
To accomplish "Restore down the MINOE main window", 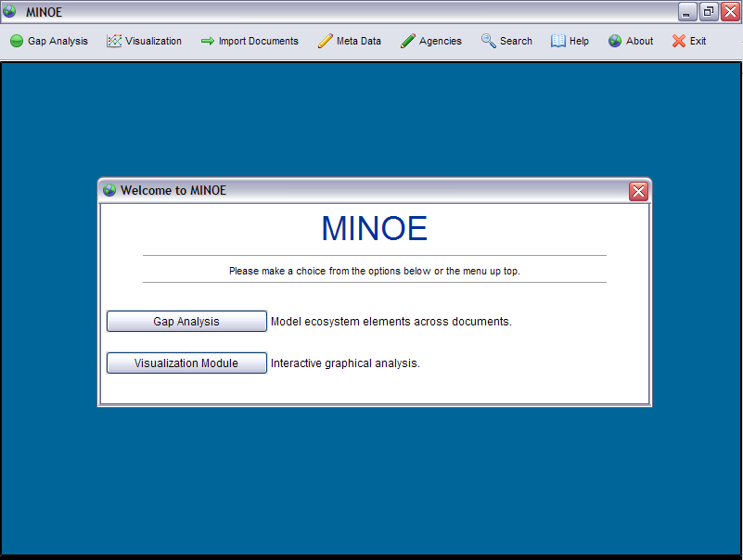I will click(709, 12).
